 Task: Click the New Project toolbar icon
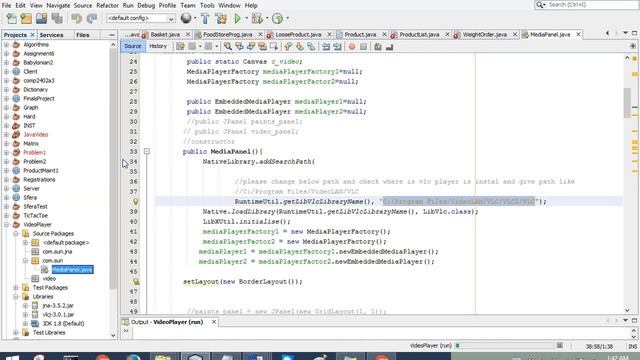pos(26,18)
